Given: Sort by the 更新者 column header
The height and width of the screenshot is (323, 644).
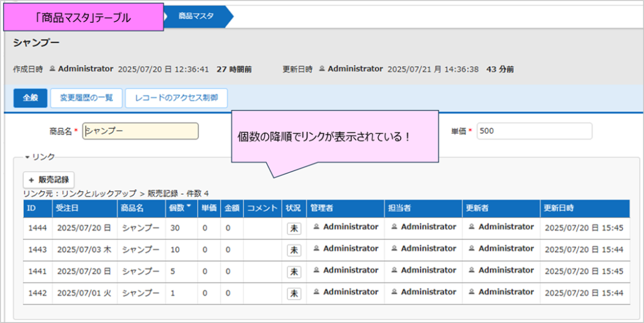Looking at the screenshot, I should tap(501, 209).
